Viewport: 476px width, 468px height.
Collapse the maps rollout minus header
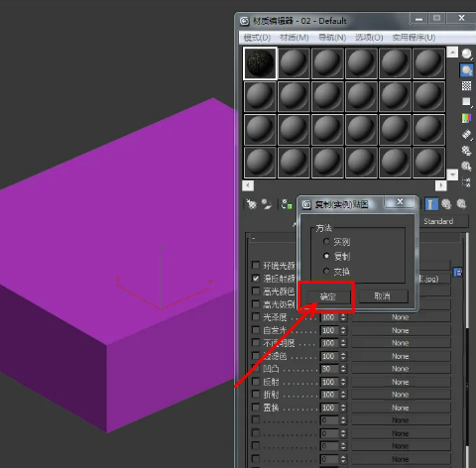254,238
